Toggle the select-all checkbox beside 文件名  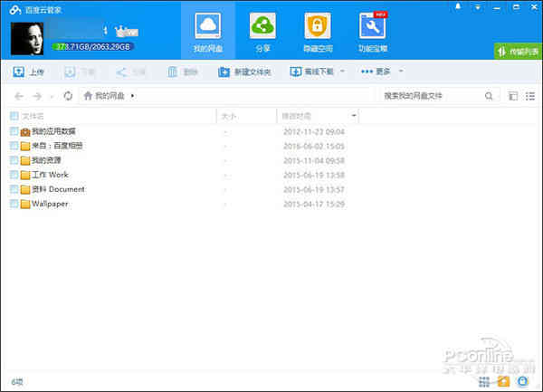coord(14,116)
